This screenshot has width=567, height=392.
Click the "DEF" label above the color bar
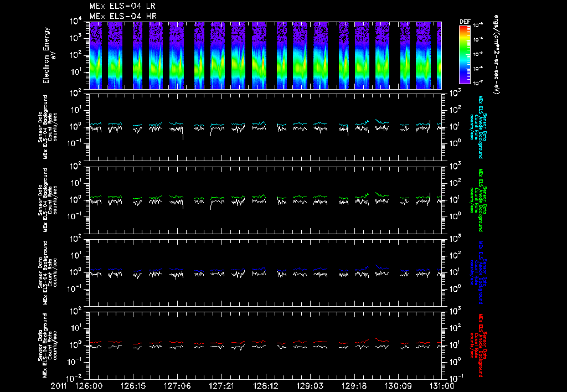click(465, 22)
